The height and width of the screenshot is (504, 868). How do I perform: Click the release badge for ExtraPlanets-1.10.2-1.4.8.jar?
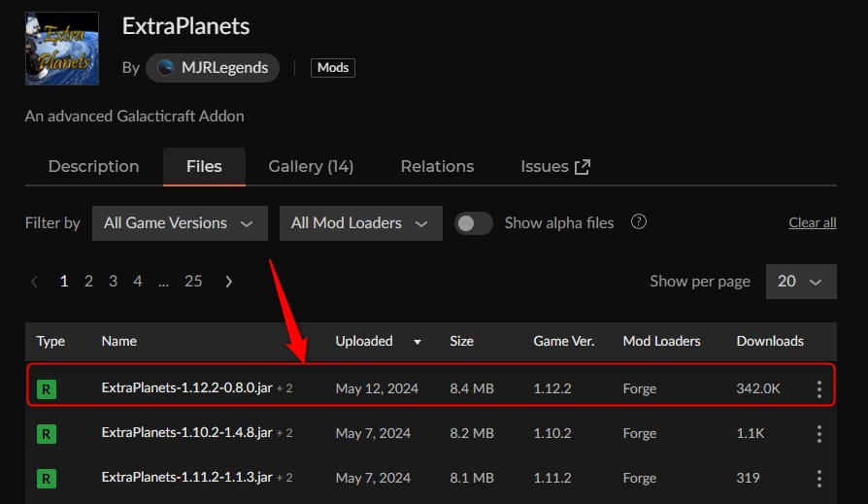(47, 434)
